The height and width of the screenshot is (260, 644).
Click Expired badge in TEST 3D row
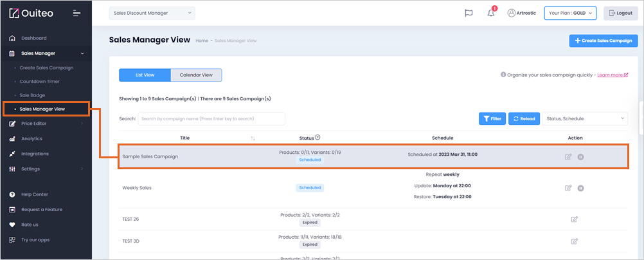click(310, 245)
